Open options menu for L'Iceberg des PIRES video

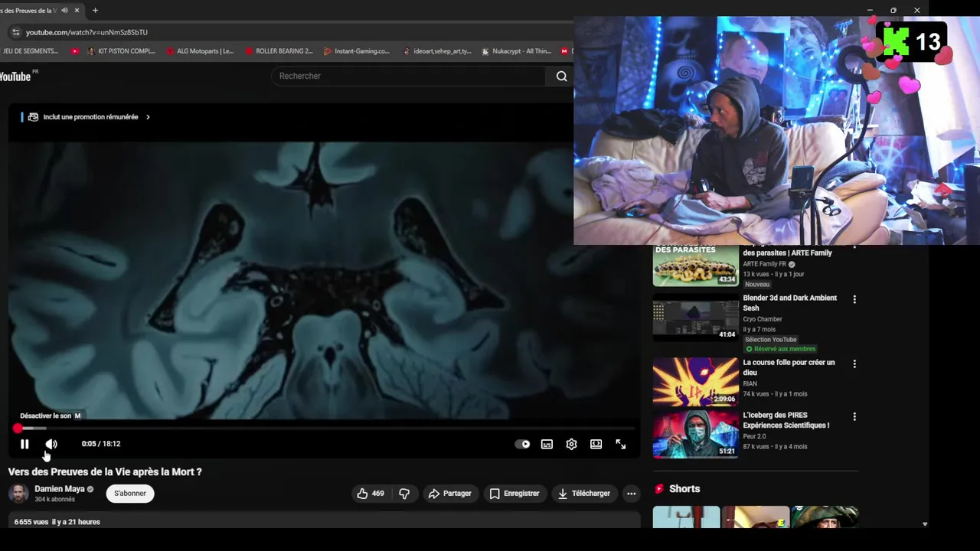tap(854, 416)
